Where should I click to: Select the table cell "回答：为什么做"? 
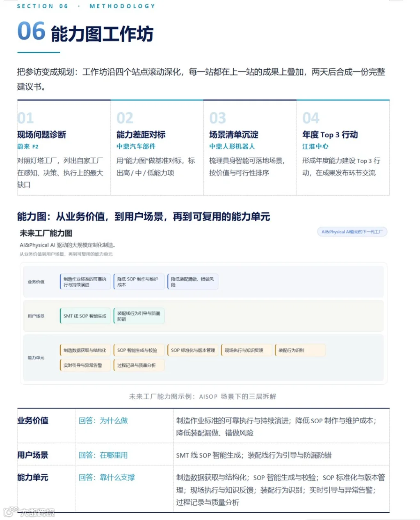[103, 420]
